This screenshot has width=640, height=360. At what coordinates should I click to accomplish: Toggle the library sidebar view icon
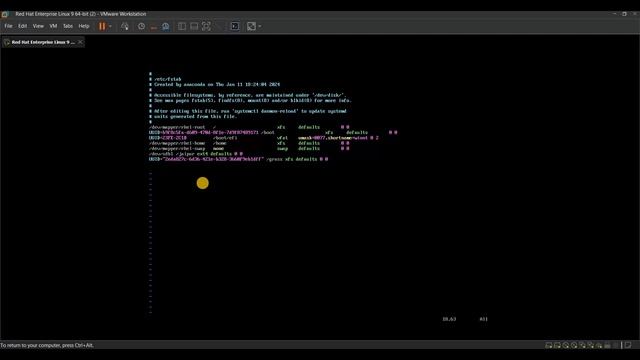click(x=182, y=26)
